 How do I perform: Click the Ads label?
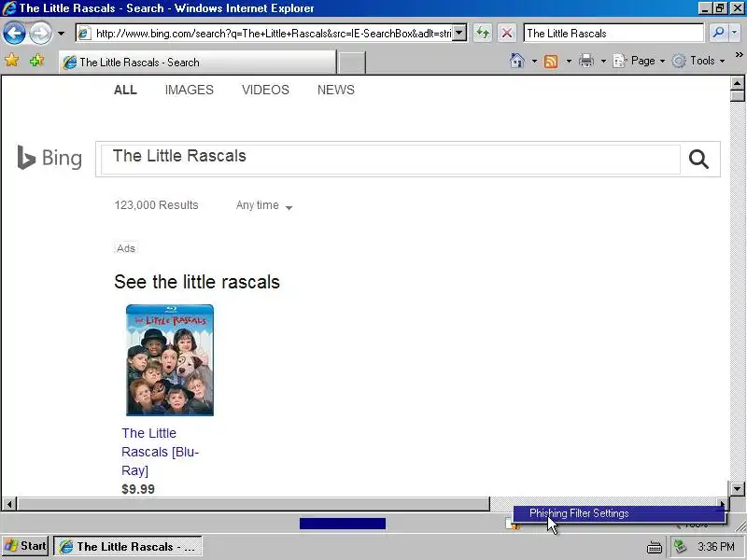pos(126,248)
